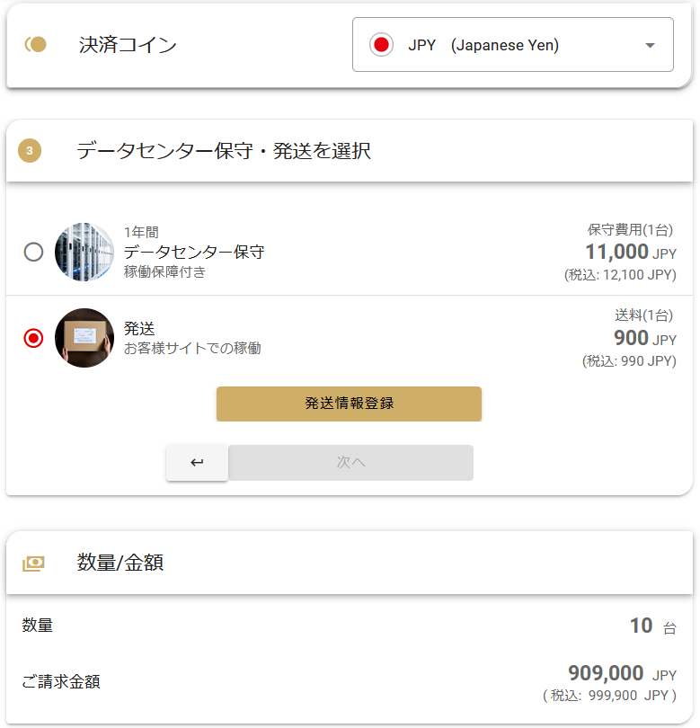Click the 909,000 JPY billing amount
Screen dimensions: 700x728
tap(622, 673)
